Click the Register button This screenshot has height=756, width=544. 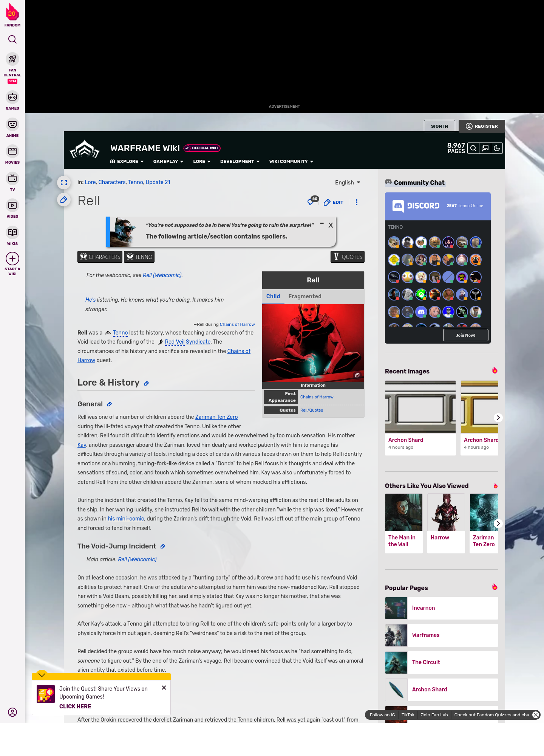pyautogui.click(x=482, y=126)
